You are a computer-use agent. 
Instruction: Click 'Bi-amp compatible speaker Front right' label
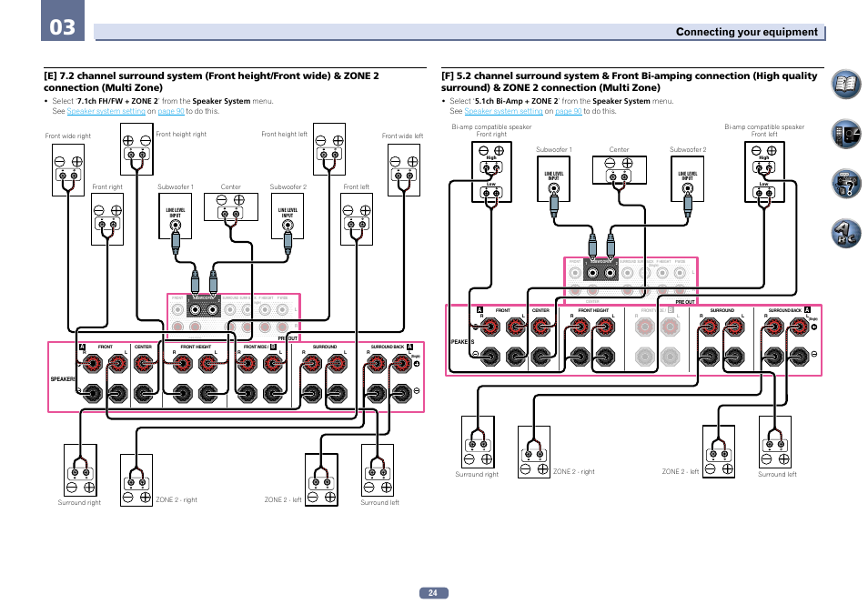point(491,131)
